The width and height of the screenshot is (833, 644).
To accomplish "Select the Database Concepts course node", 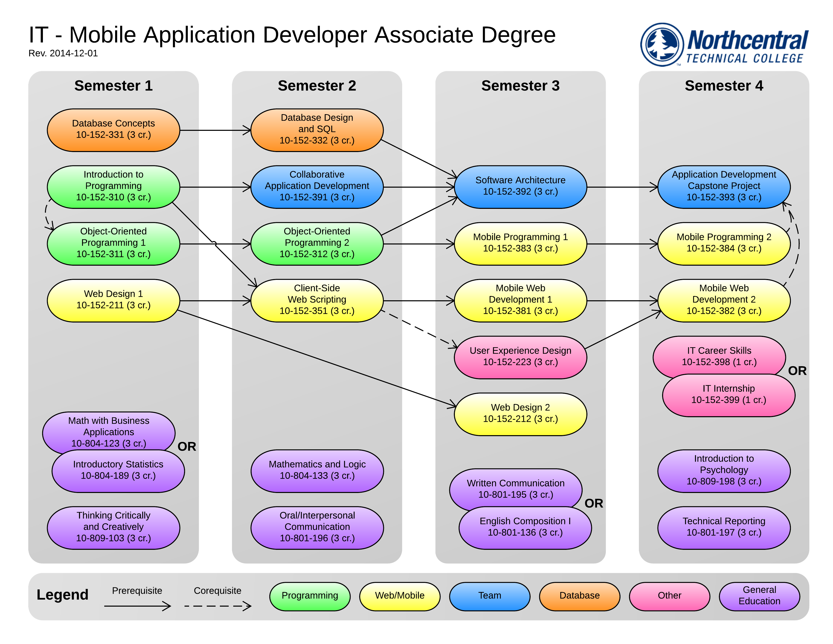I will coord(113,130).
